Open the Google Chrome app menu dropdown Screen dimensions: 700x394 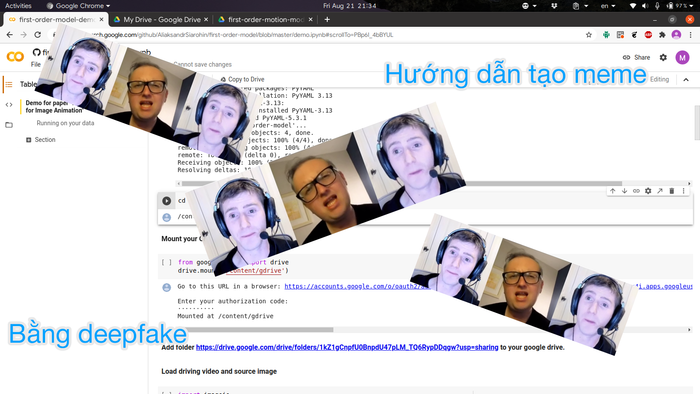(x=78, y=6)
